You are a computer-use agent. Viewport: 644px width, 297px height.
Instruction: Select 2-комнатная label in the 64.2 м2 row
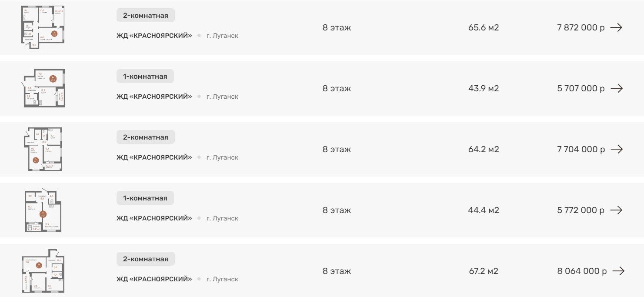[x=145, y=137]
